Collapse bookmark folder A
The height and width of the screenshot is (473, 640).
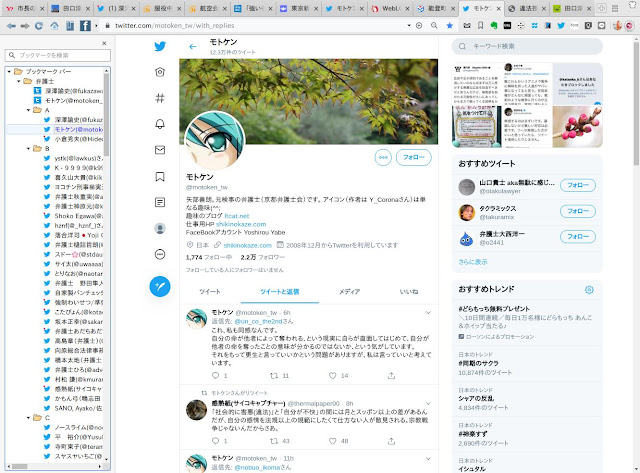pyautogui.click(x=28, y=110)
